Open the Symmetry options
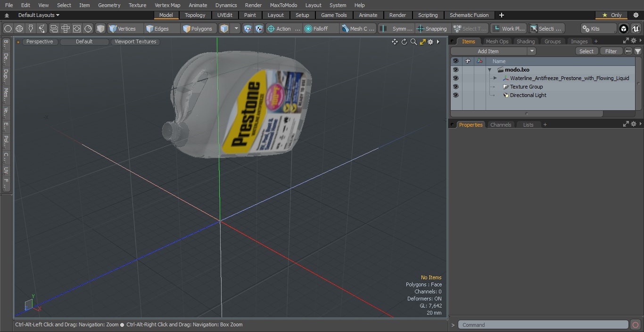Viewport: 644px width, 332px height. pos(396,29)
